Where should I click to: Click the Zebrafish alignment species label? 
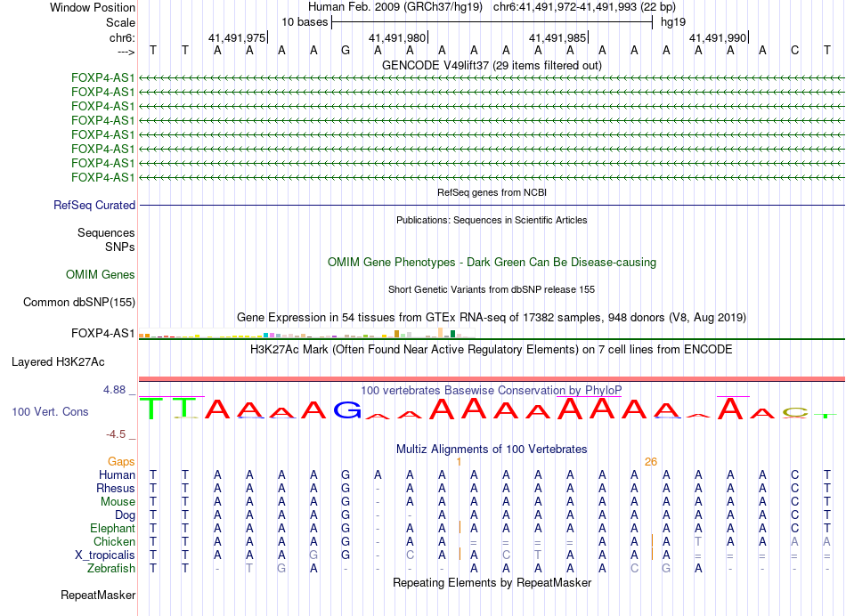point(111,569)
